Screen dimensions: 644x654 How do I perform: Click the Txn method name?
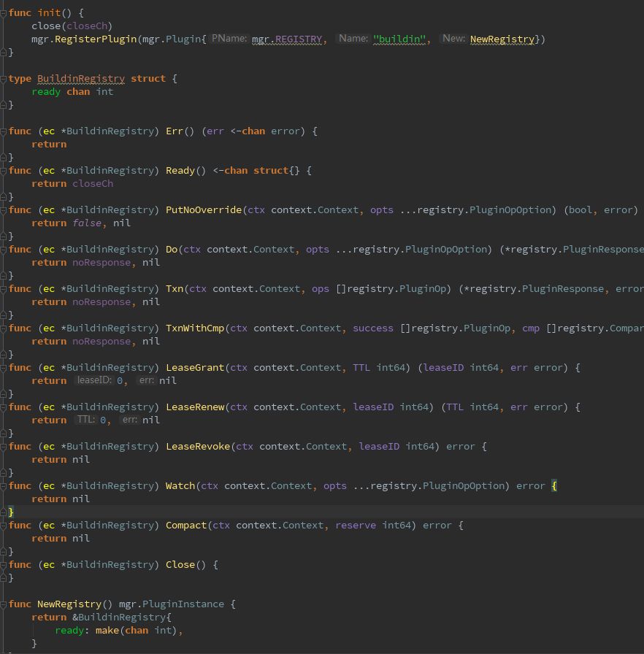pyautogui.click(x=175, y=289)
